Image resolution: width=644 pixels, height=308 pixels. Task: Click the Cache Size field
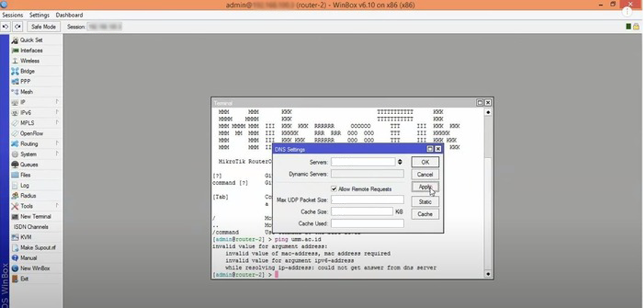click(362, 212)
